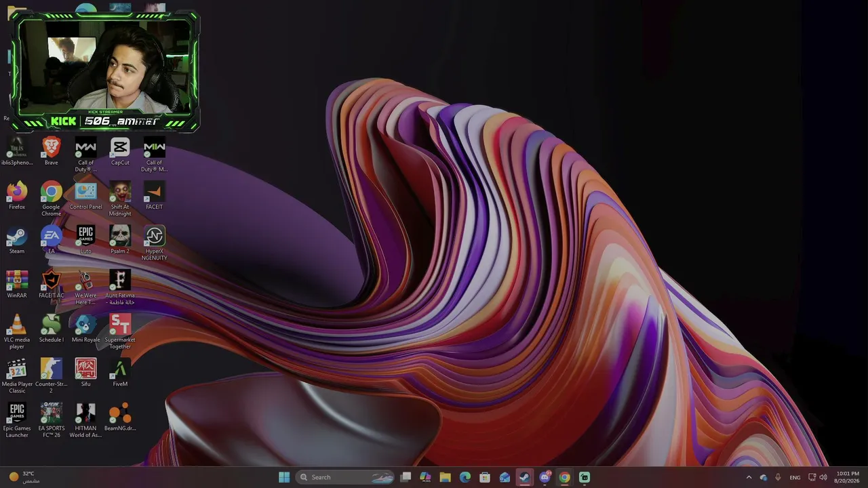868x488 pixels.
Task: Open File Explorer from the taskbar
Action: (x=445, y=477)
